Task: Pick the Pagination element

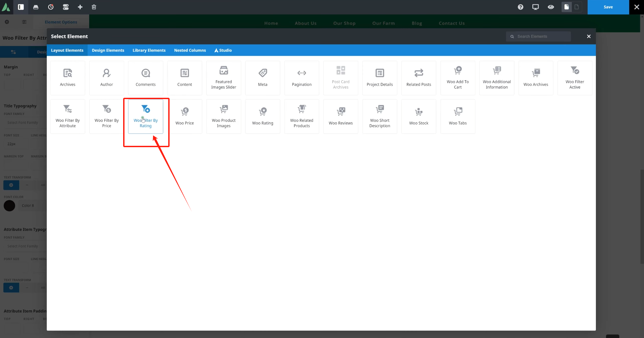Action: 301,78
